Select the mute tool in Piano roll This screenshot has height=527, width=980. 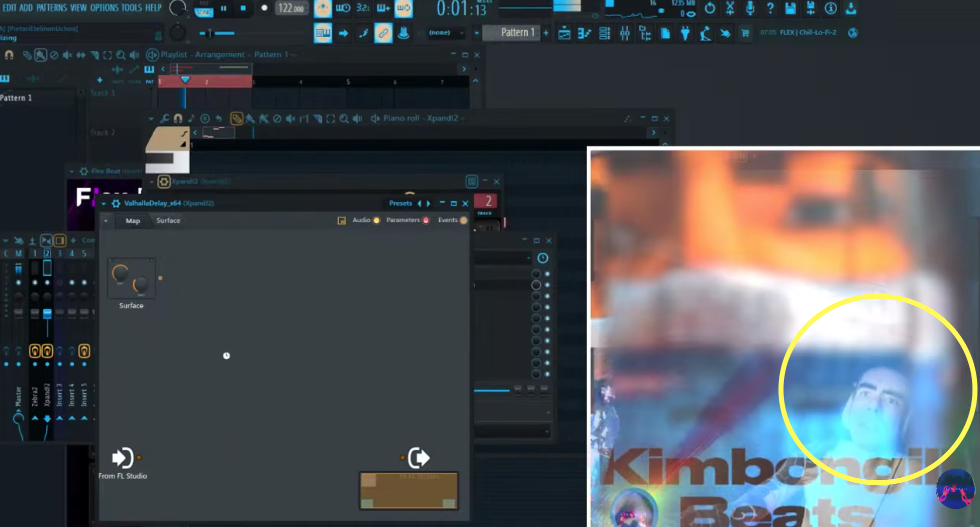pyautogui.click(x=290, y=119)
